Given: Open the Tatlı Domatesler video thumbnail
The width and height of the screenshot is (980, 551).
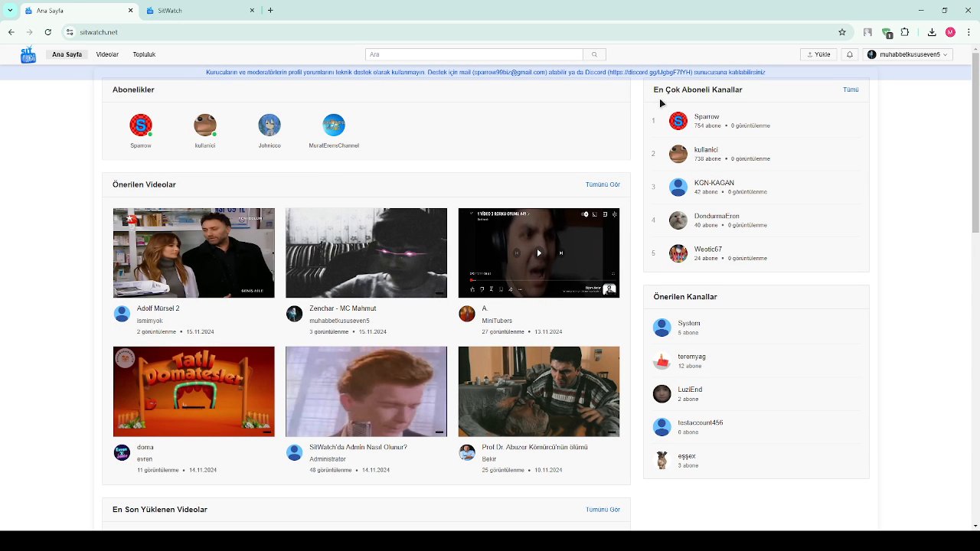Looking at the screenshot, I should [x=194, y=391].
